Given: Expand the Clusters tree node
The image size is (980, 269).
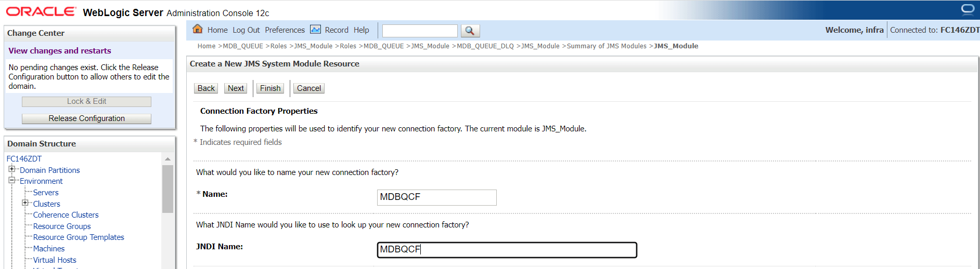Looking at the screenshot, I should pos(25,203).
